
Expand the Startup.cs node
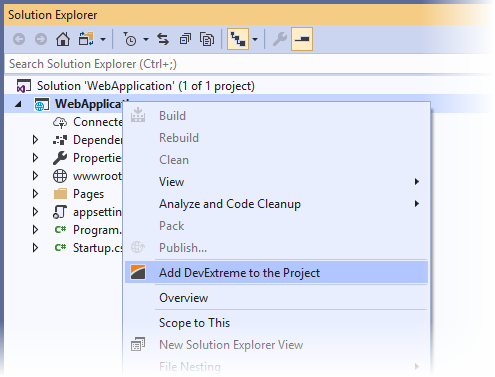35,248
